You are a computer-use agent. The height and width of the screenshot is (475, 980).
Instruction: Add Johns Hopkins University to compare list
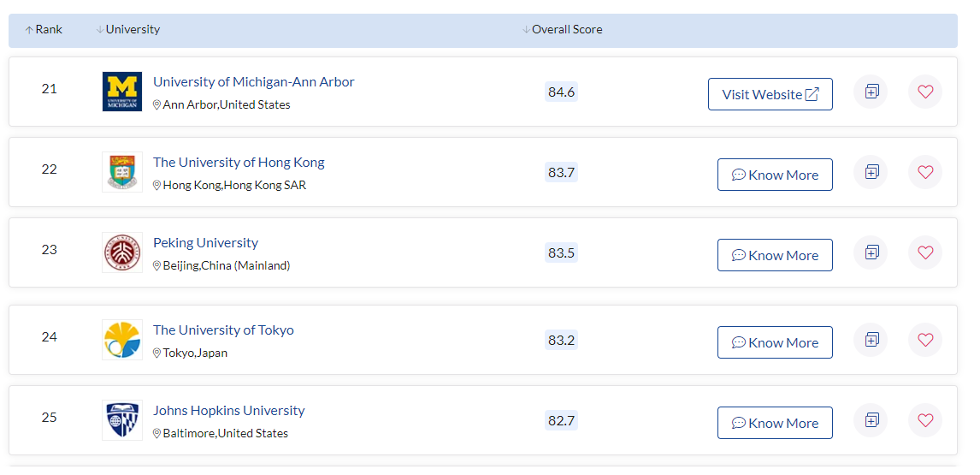pos(871,420)
